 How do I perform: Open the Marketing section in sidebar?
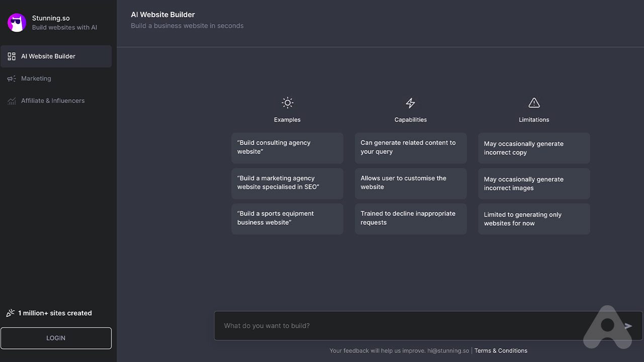pyautogui.click(x=36, y=78)
